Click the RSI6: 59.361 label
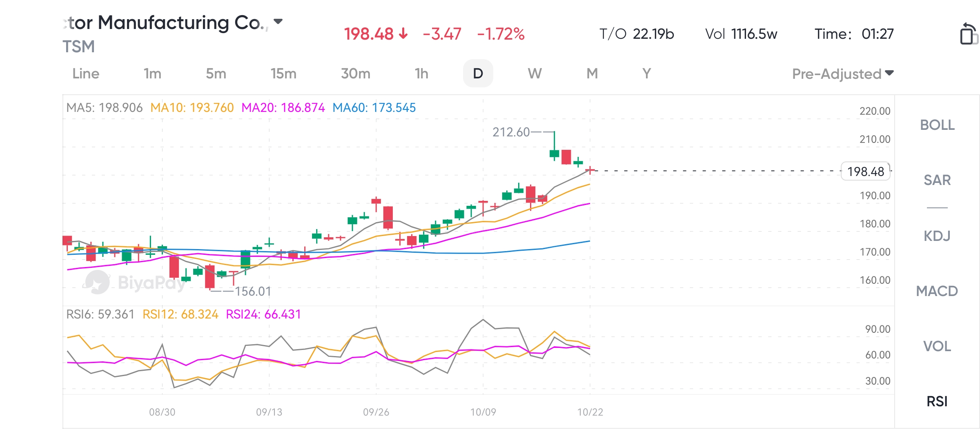This screenshot has width=980, height=441. (x=100, y=314)
